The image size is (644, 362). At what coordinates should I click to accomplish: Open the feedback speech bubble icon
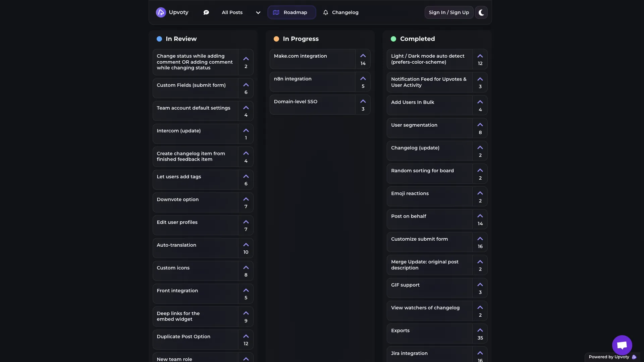tap(206, 12)
